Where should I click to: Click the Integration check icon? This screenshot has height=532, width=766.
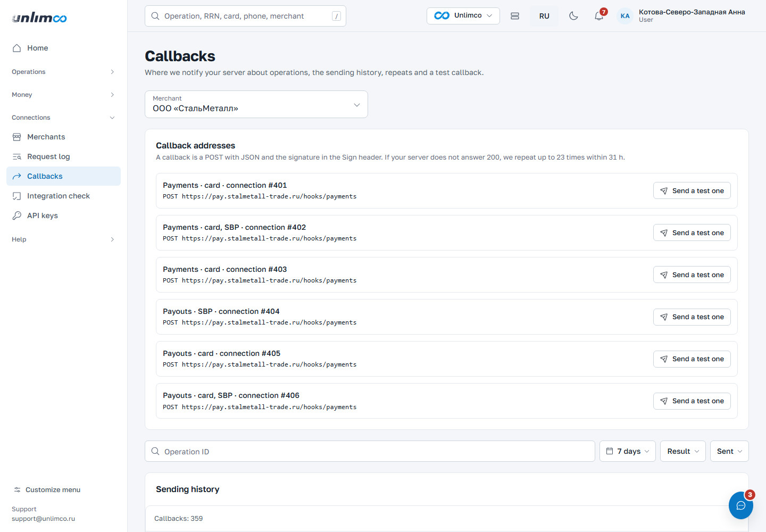coord(17,196)
